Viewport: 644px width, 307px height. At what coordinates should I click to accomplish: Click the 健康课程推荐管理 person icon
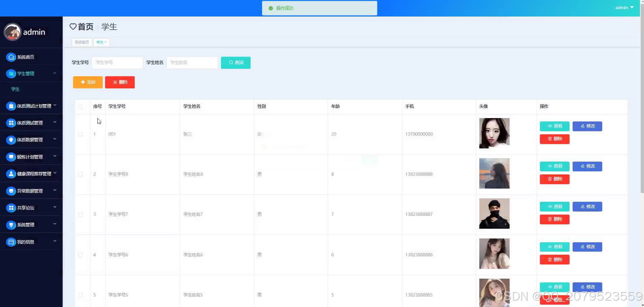pyautogui.click(x=11, y=174)
